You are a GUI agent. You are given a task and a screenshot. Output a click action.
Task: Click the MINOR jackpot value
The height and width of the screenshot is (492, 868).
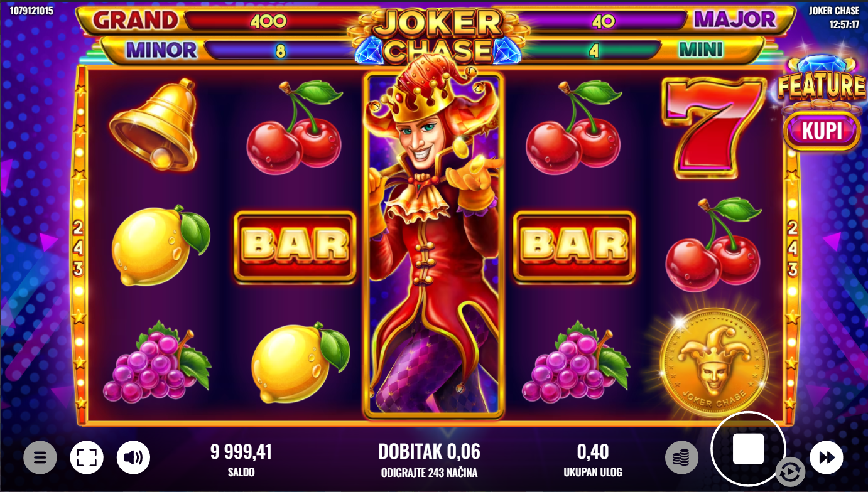pyautogui.click(x=280, y=50)
